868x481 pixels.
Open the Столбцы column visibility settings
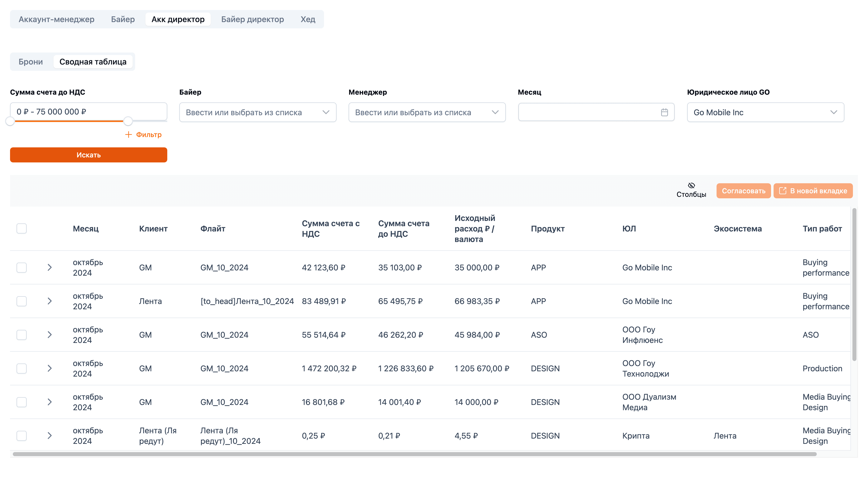tap(691, 190)
